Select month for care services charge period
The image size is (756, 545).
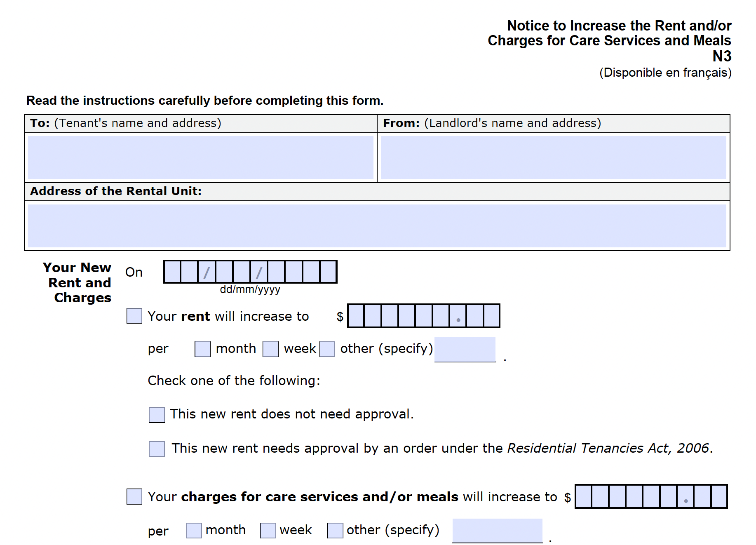(194, 529)
